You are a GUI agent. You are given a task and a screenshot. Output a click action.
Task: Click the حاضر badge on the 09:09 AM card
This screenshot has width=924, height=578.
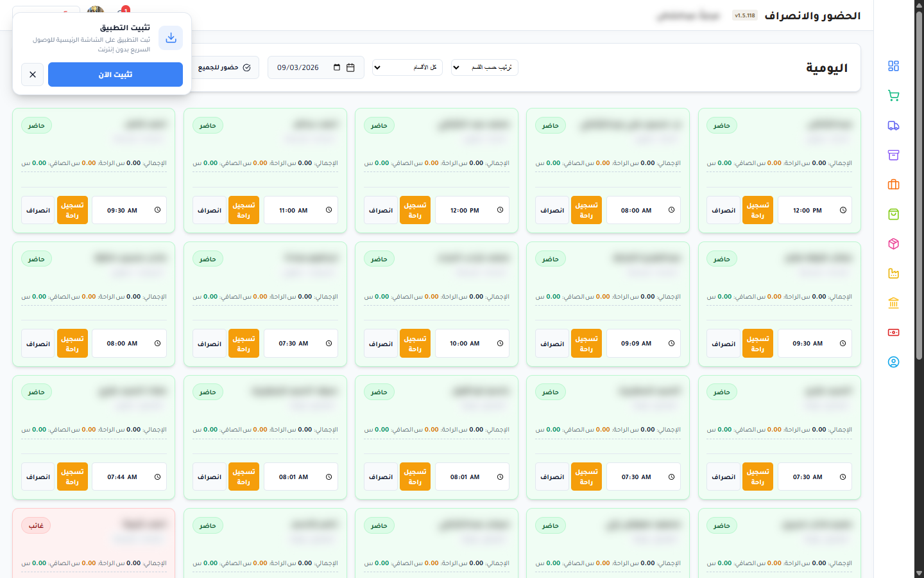551,259
